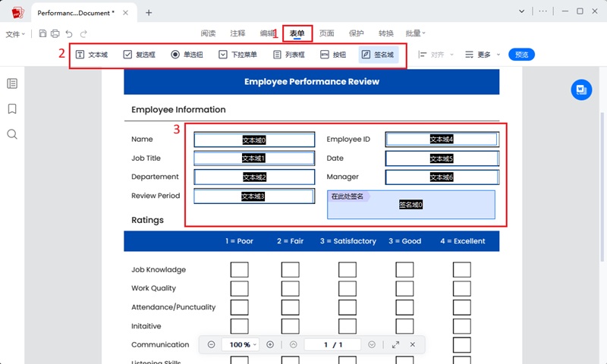The image size is (607, 364).
Task: Select the 文本域5 Date field
Action: click(x=442, y=158)
